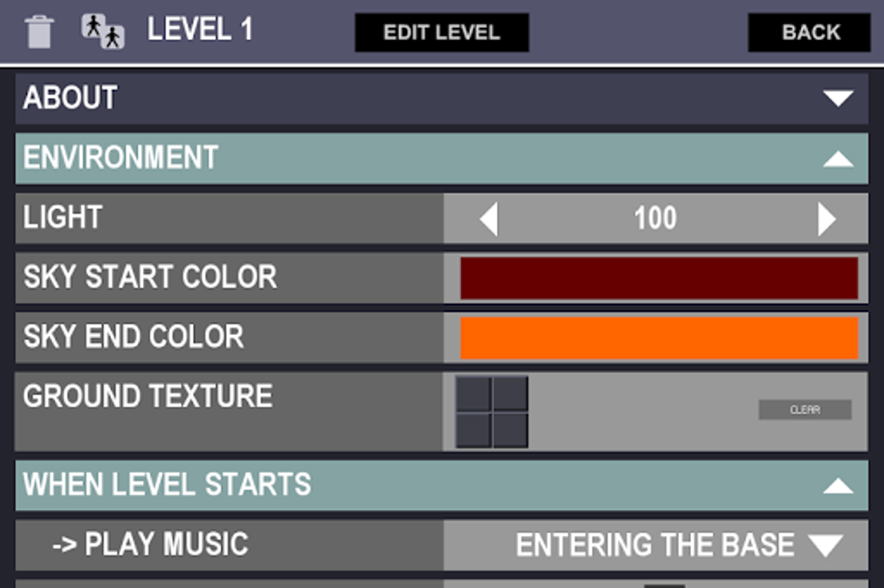Viewport: 884px width, 588px height.
Task: Collapse the When Level Starts section
Action: click(838, 485)
